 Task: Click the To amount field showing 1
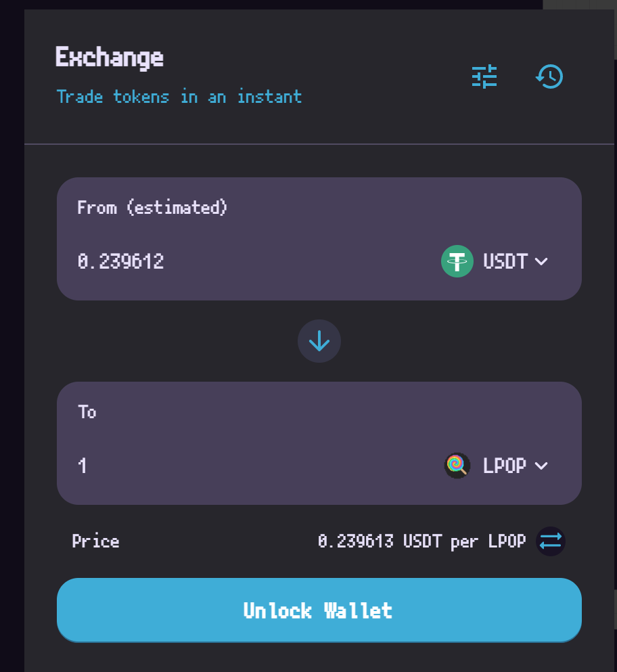click(x=253, y=466)
